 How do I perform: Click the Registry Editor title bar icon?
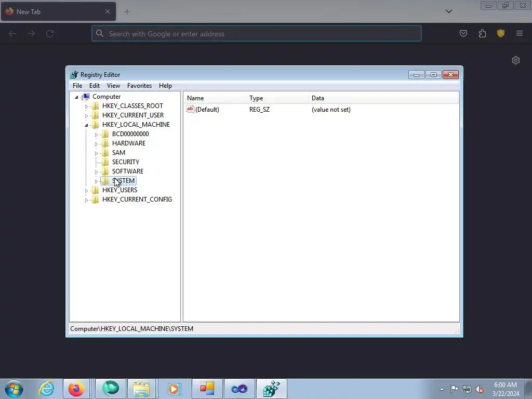click(74, 75)
